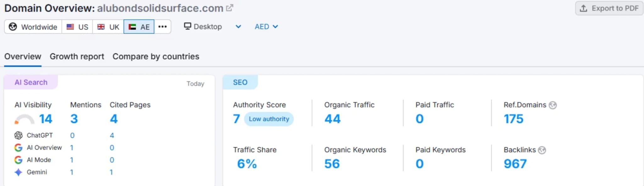Open external link icon beside domain name

pyautogui.click(x=230, y=8)
